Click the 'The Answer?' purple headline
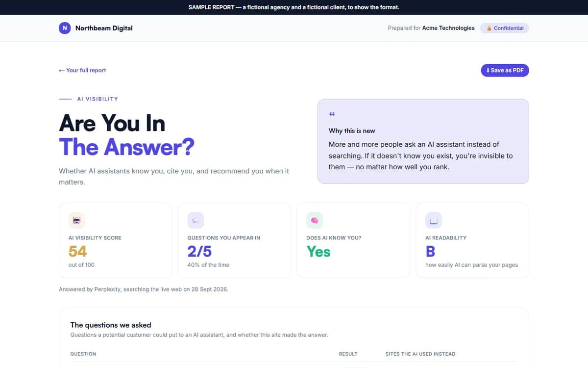The height and width of the screenshot is (368, 588). click(x=126, y=147)
